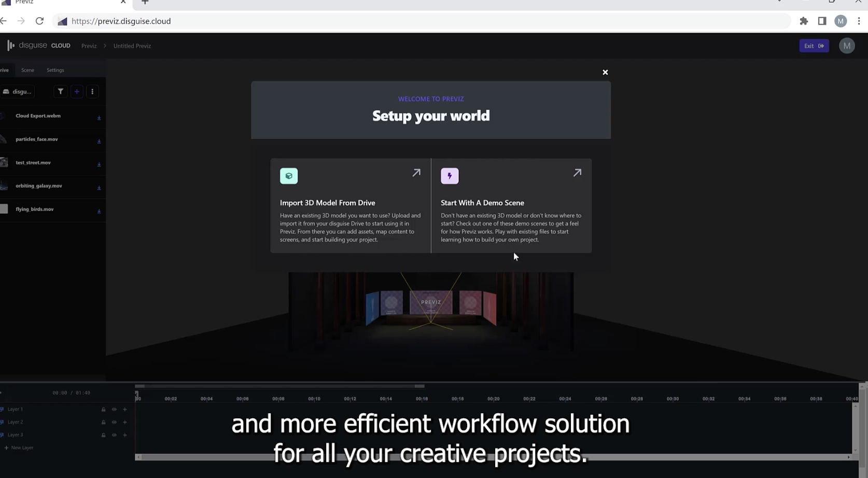Add a new file to the drive
The height and width of the screenshot is (478, 868).
coord(77,91)
